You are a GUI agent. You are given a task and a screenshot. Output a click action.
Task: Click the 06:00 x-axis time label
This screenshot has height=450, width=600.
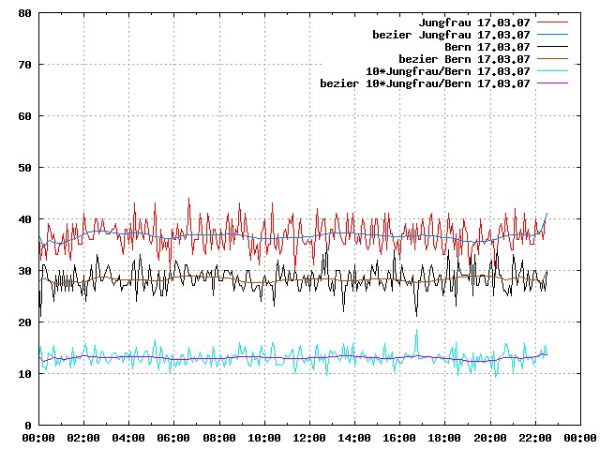[173, 438]
